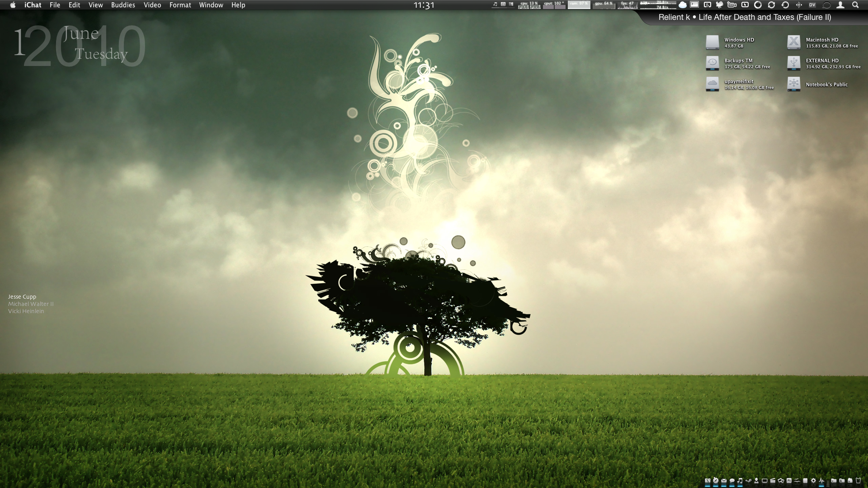868x488 pixels.
Task: Open the Video menu
Action: (152, 5)
